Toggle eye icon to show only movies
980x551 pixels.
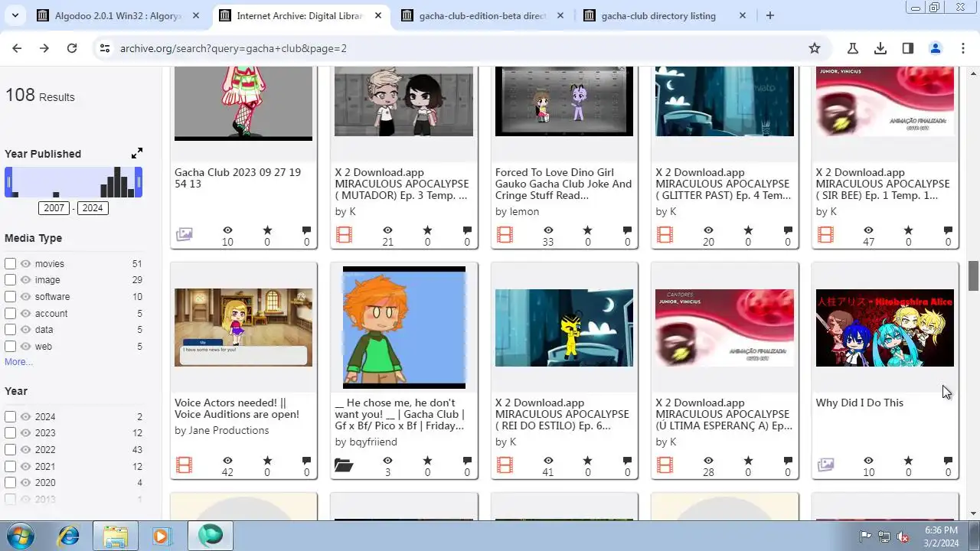pyautogui.click(x=25, y=263)
